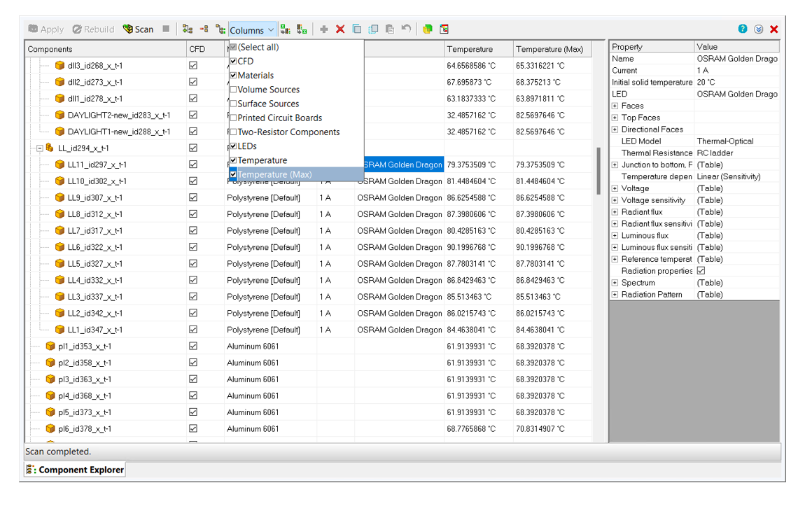This screenshot has width=812, height=518.
Task: Toggle CFD checkbox for LL9_id307_x_t-1
Action: pyautogui.click(x=193, y=198)
